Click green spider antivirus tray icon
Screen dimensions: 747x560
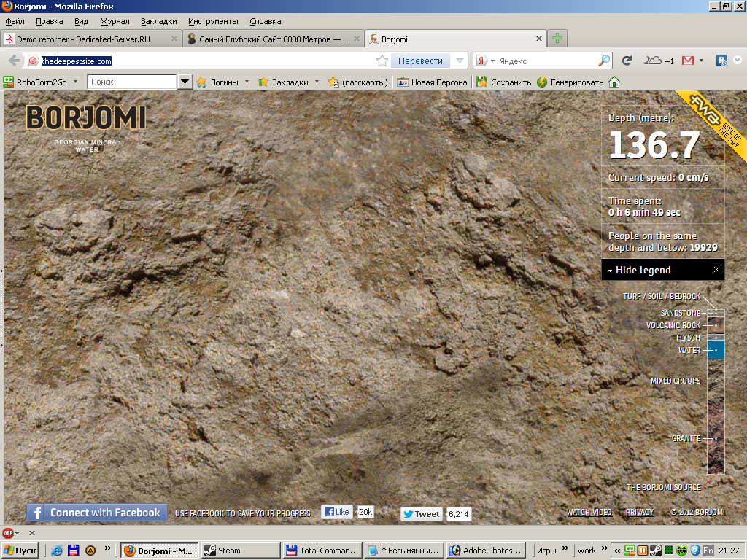[682, 551]
